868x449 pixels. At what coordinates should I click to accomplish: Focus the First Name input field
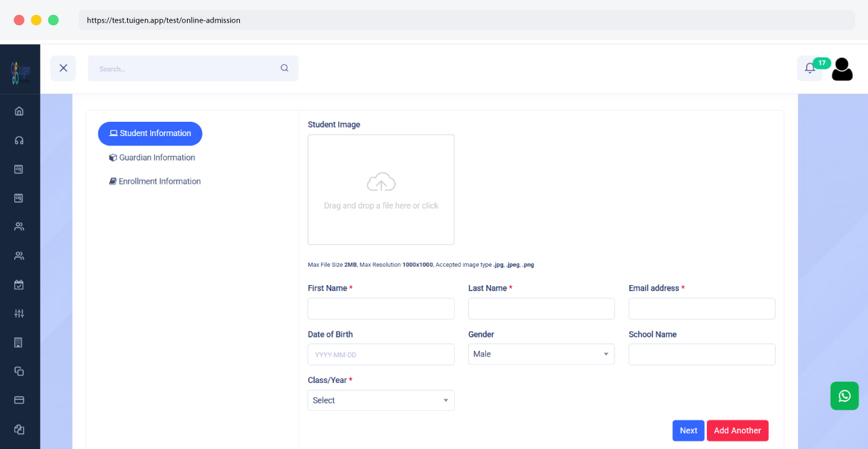click(x=381, y=309)
